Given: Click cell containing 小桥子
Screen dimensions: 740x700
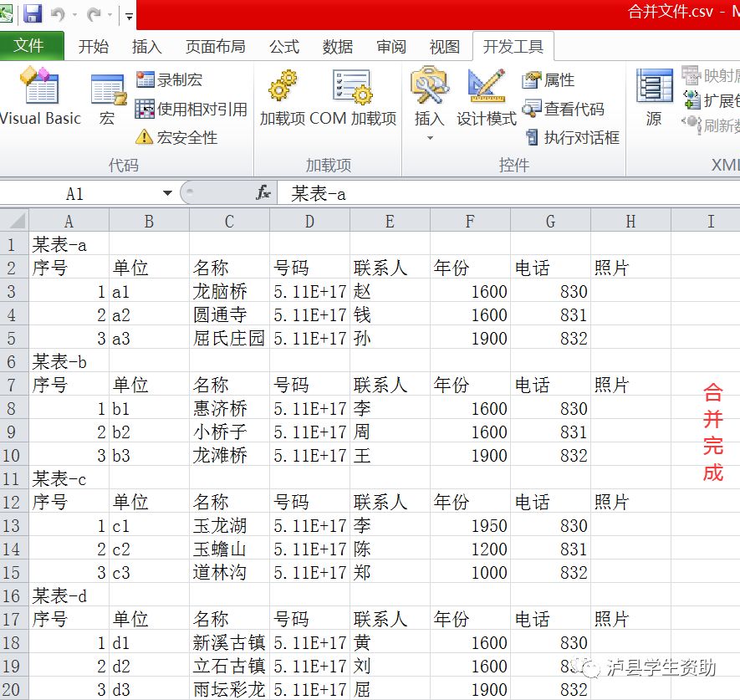Looking at the screenshot, I should point(229,432).
